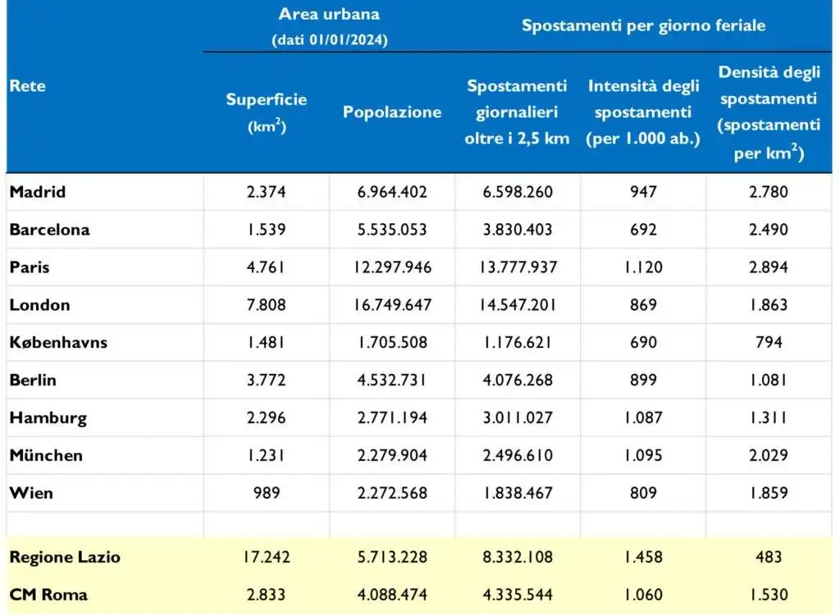Click Barcelona's population value 5.535.053
Viewport: 840px width, 616px height.
pyautogui.click(x=392, y=230)
